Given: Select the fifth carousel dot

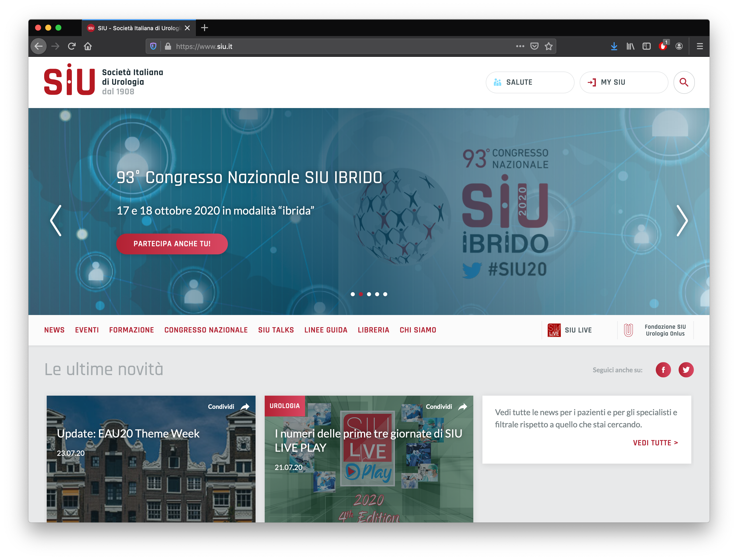Looking at the screenshot, I should coord(385,294).
